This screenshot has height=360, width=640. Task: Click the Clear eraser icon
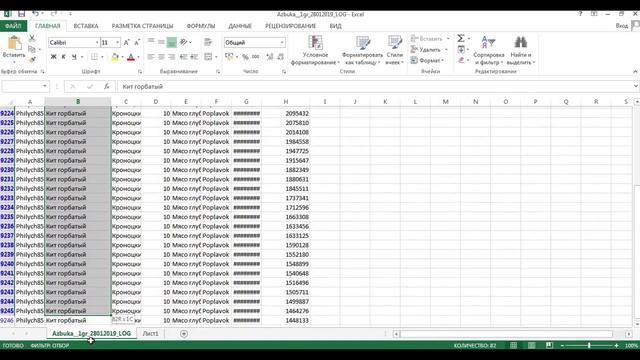pos(461,60)
